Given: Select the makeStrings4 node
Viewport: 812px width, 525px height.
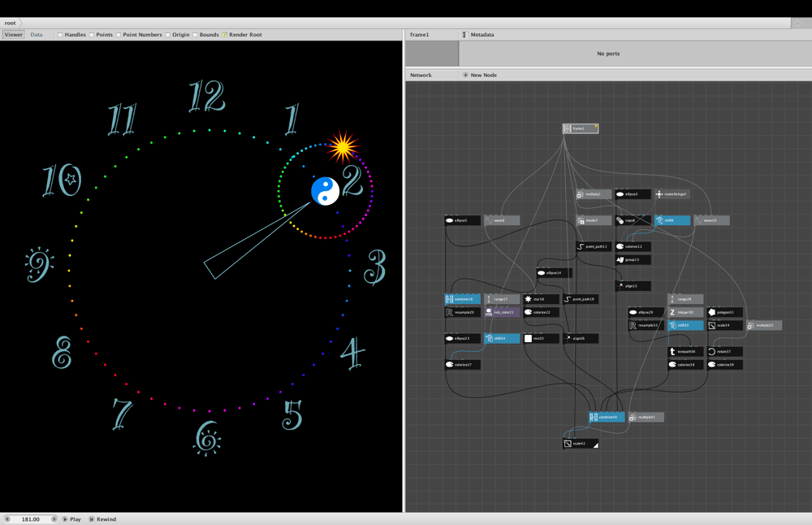Looking at the screenshot, I should click(672, 194).
